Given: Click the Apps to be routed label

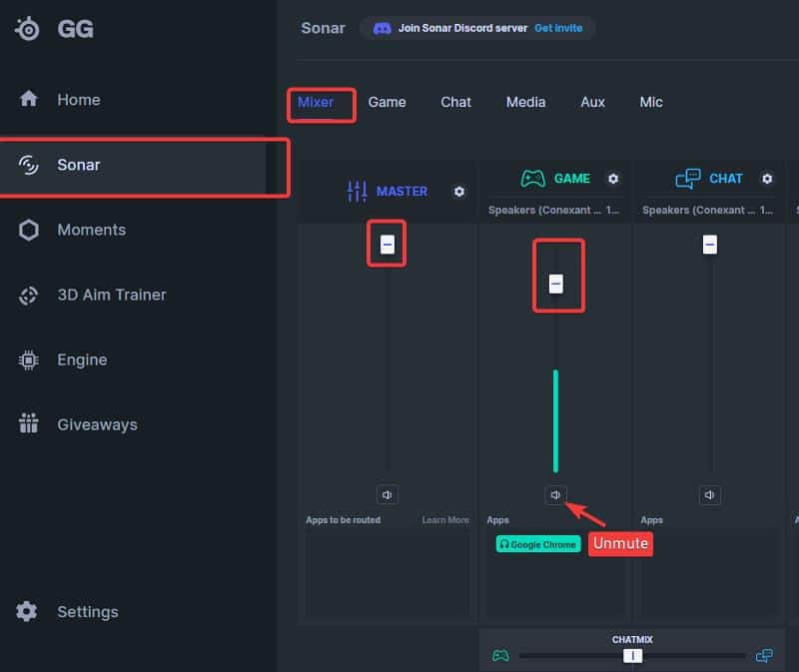Looking at the screenshot, I should 343,520.
